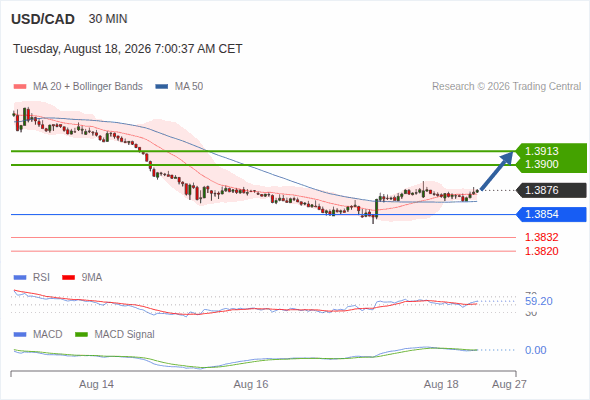
Task: Select the 1.3913 resistance price tag
Action: pyautogui.click(x=541, y=151)
